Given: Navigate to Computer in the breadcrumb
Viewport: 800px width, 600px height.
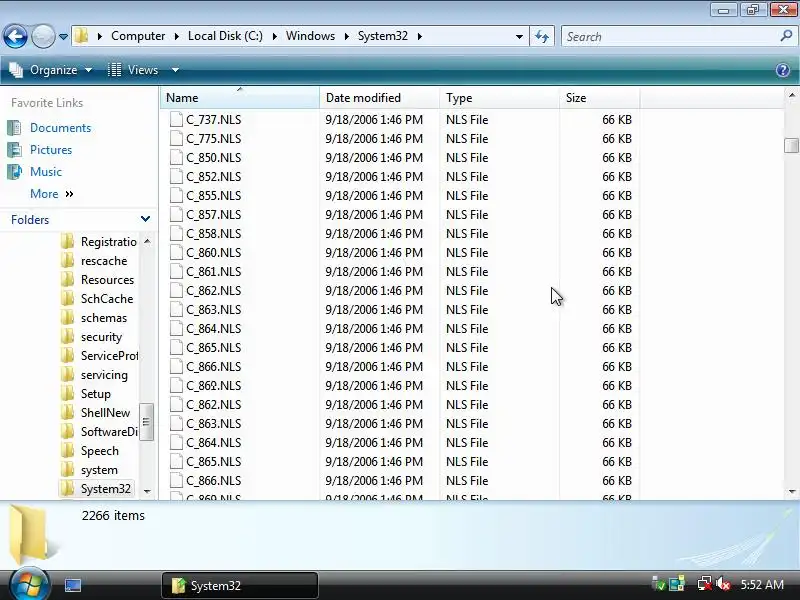Looking at the screenshot, I should point(138,36).
